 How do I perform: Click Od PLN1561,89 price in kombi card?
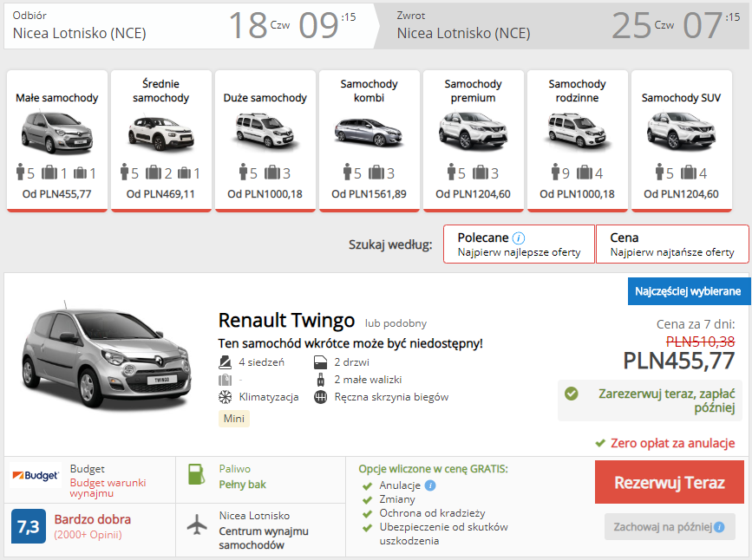pyautogui.click(x=369, y=194)
